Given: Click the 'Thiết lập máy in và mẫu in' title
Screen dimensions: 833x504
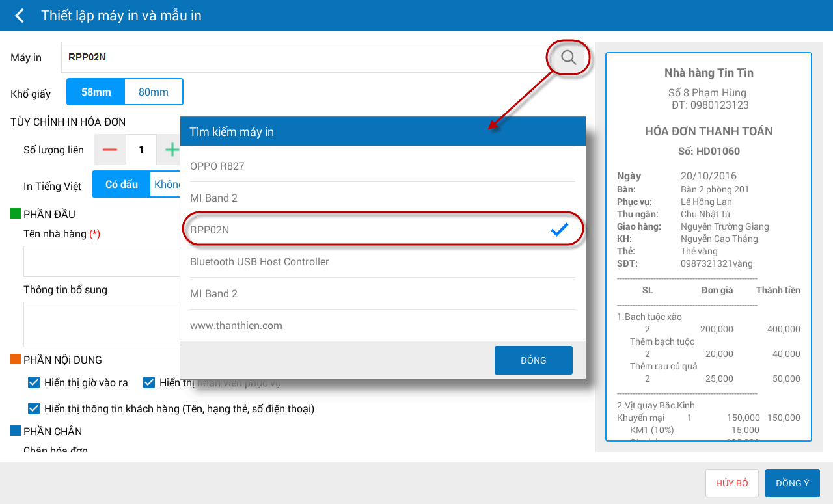Looking at the screenshot, I should coord(121,16).
